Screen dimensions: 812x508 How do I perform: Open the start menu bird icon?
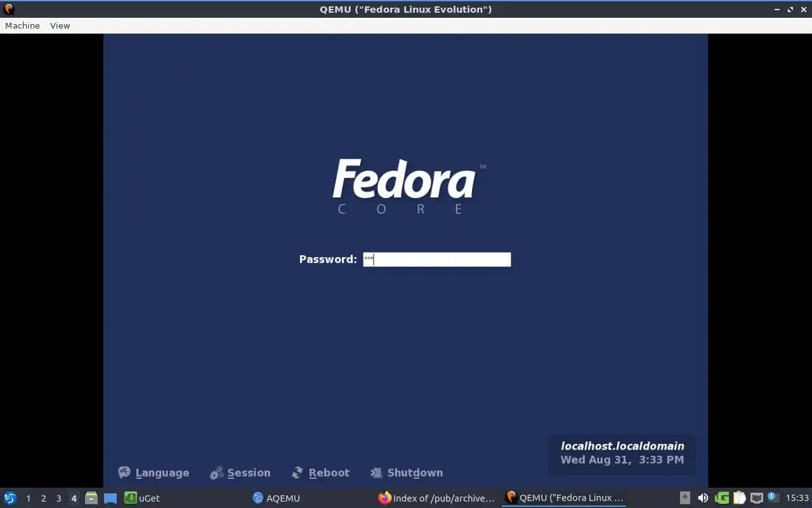[x=10, y=498]
